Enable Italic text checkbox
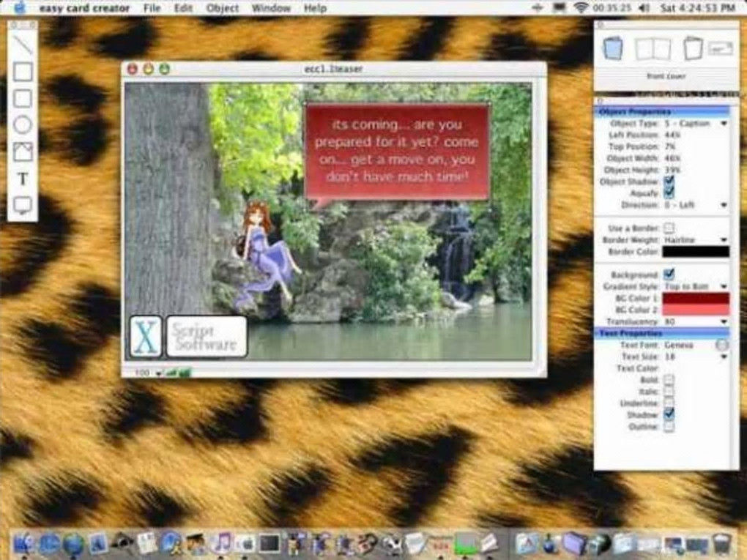The image size is (747, 560). click(x=669, y=391)
